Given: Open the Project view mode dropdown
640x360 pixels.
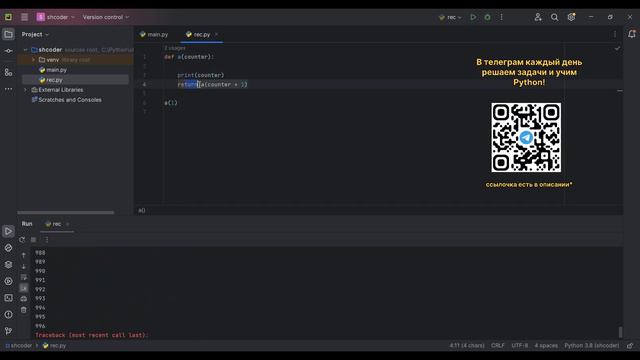Looking at the screenshot, I should [35, 35].
